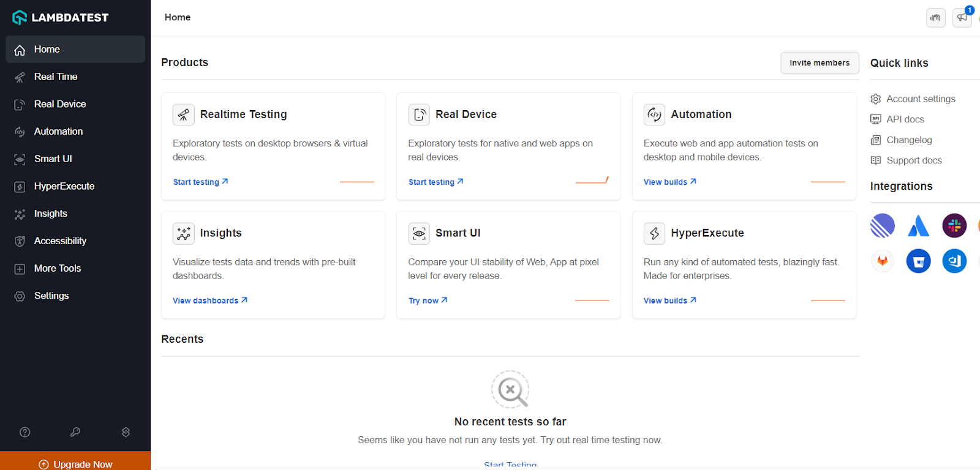Screen dimensions: 980x470
Task: Click the Automation card icon
Action: pyautogui.click(x=655, y=114)
